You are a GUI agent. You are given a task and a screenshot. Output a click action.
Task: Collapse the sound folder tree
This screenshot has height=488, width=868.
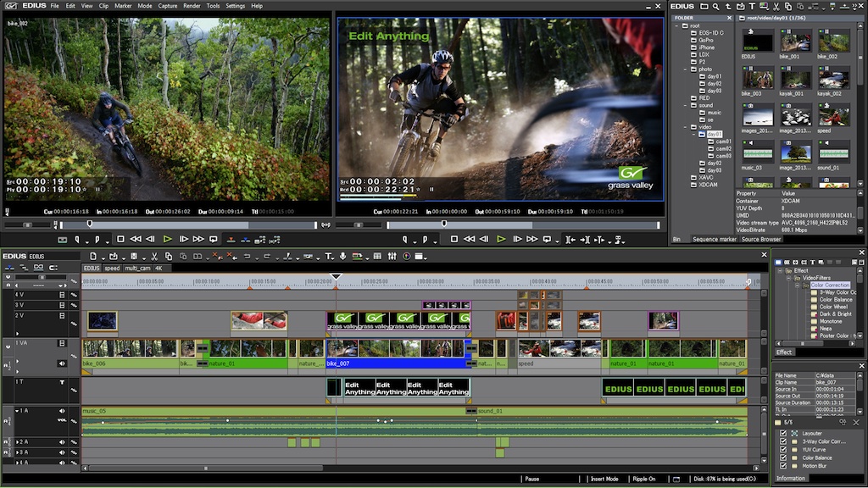coord(685,105)
